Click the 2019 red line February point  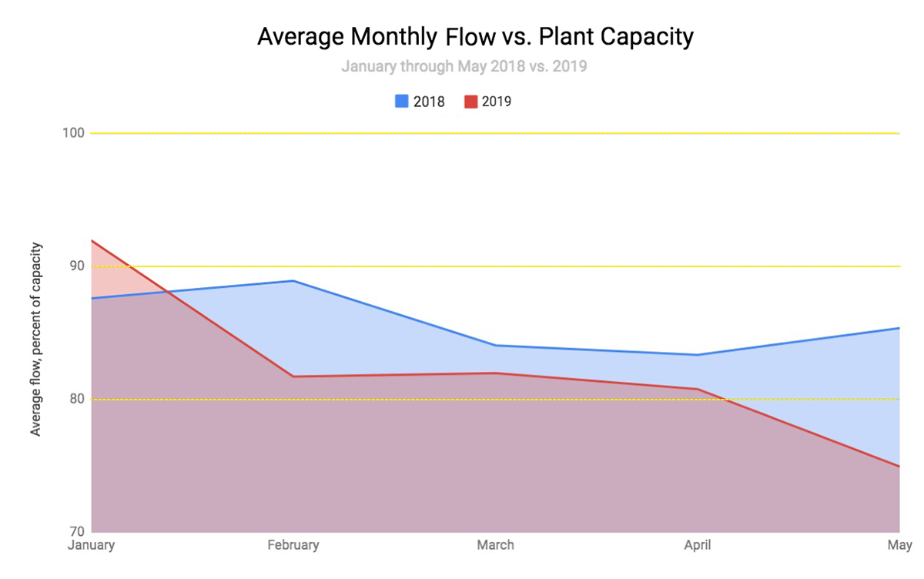tap(293, 377)
